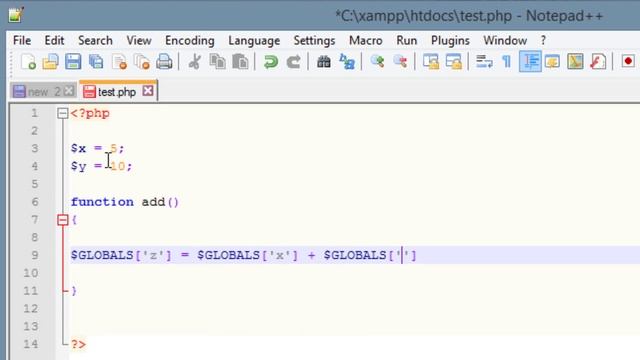Click $GLOBALS['z'] on line 9
The height and width of the screenshot is (360, 640).
pyautogui.click(x=121, y=256)
